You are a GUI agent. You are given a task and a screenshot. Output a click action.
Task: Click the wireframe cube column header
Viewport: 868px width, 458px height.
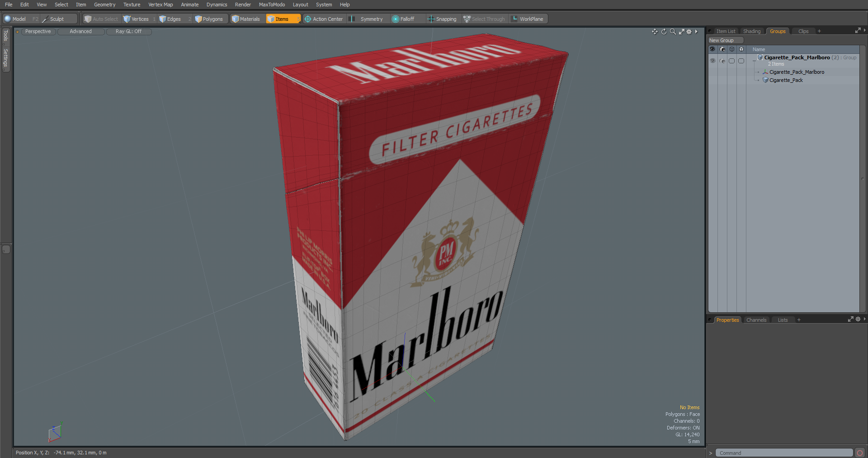[732, 49]
